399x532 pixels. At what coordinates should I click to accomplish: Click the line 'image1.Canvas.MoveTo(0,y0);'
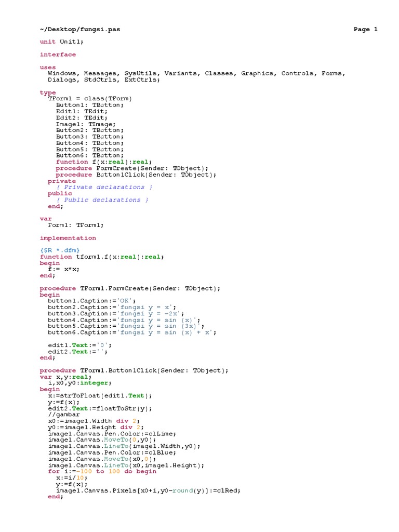click(102, 440)
